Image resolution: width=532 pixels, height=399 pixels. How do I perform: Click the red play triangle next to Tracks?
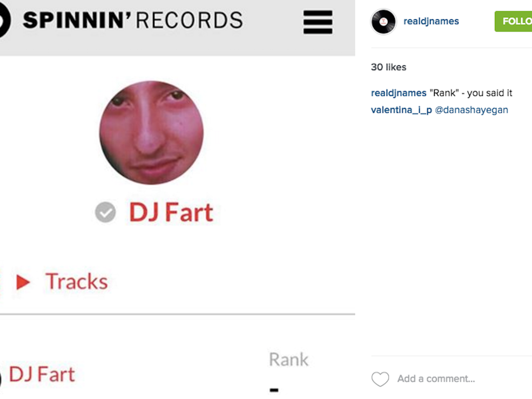point(23,282)
